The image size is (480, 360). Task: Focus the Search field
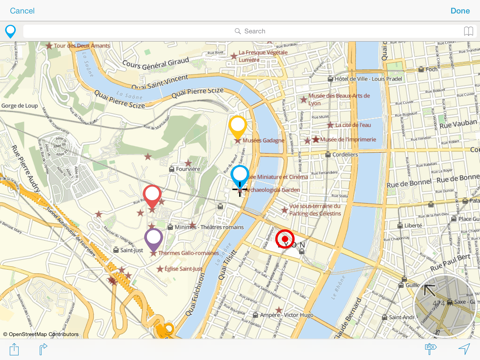point(250,31)
